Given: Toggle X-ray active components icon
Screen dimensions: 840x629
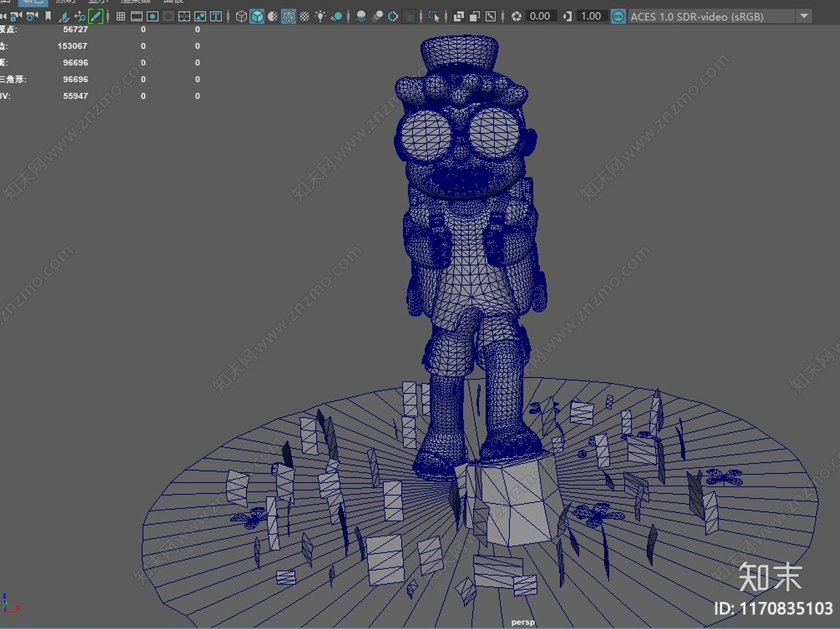Looking at the screenshot, I should tap(475, 16).
